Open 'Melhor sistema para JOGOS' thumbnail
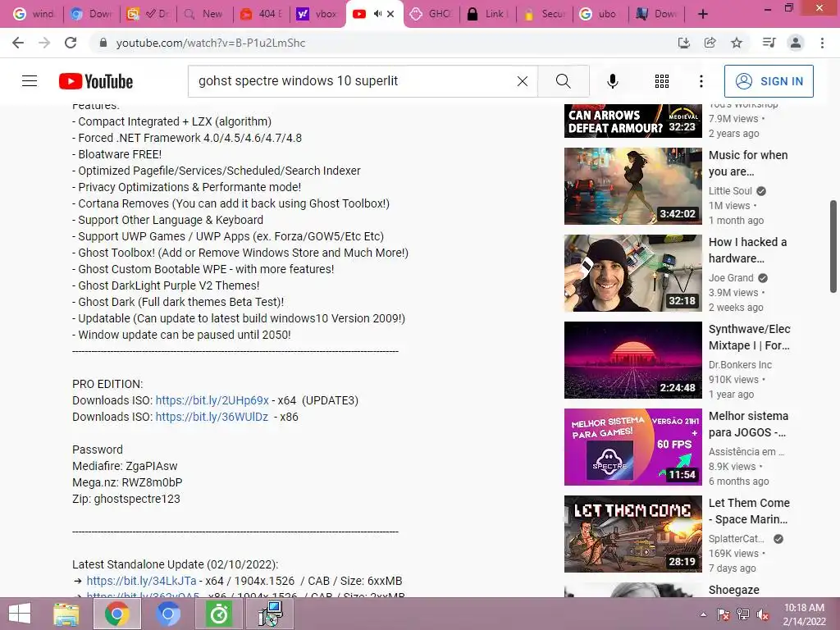This screenshot has width=840, height=630. (x=632, y=447)
